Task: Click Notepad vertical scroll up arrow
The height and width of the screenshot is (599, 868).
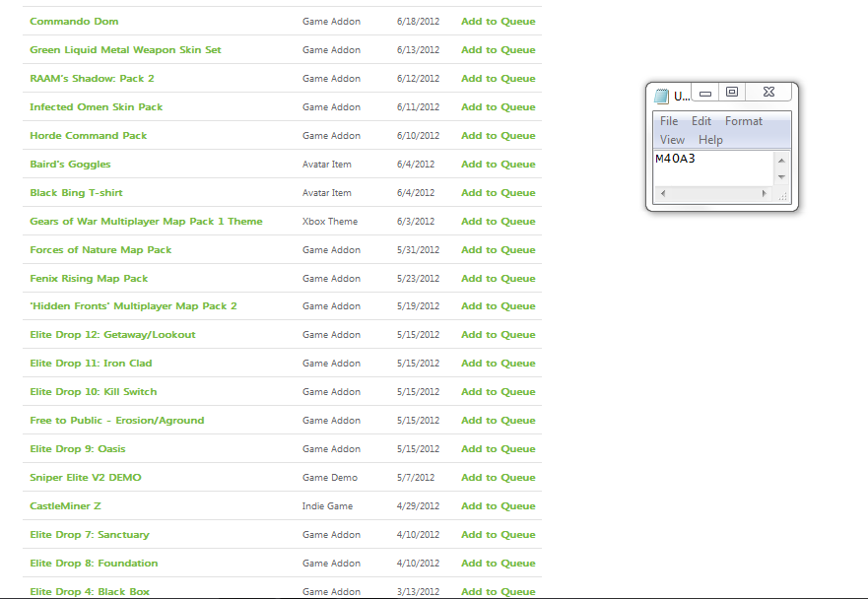Action: (781, 161)
